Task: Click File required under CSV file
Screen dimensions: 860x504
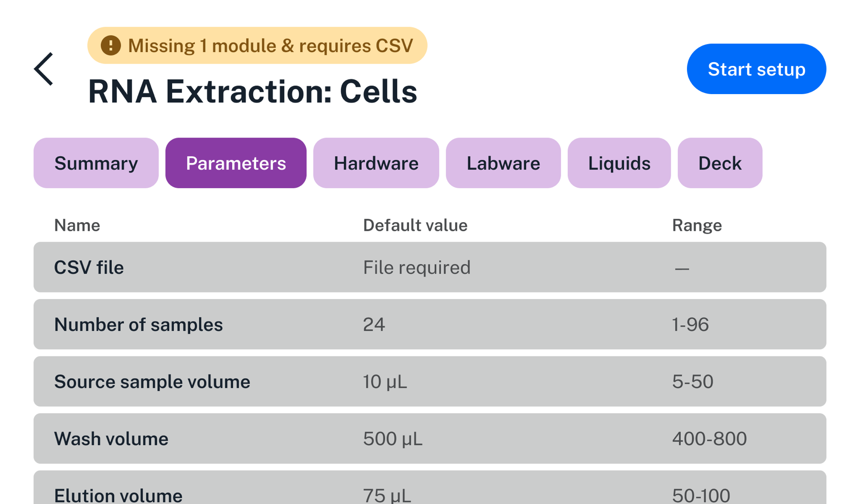Action: [417, 267]
